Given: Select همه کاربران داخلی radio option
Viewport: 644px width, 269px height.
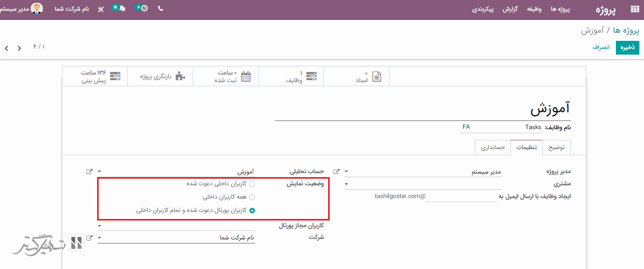Looking at the screenshot, I should coord(252,197).
